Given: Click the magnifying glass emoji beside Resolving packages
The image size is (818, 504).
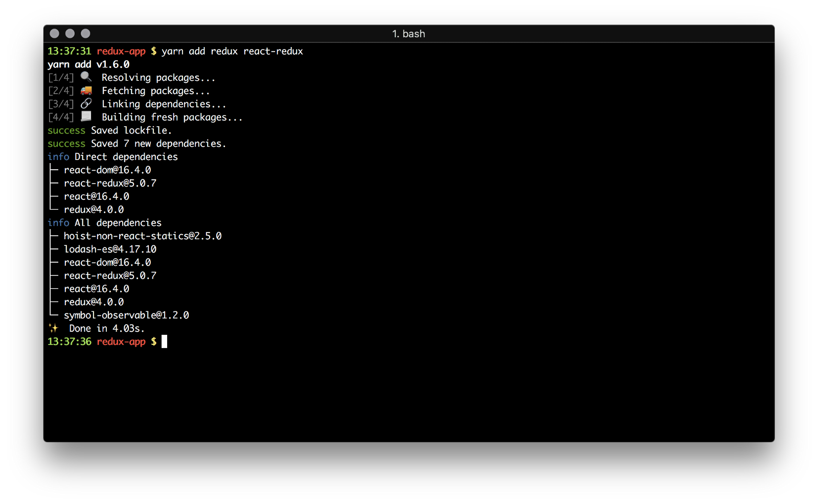Looking at the screenshot, I should point(86,77).
